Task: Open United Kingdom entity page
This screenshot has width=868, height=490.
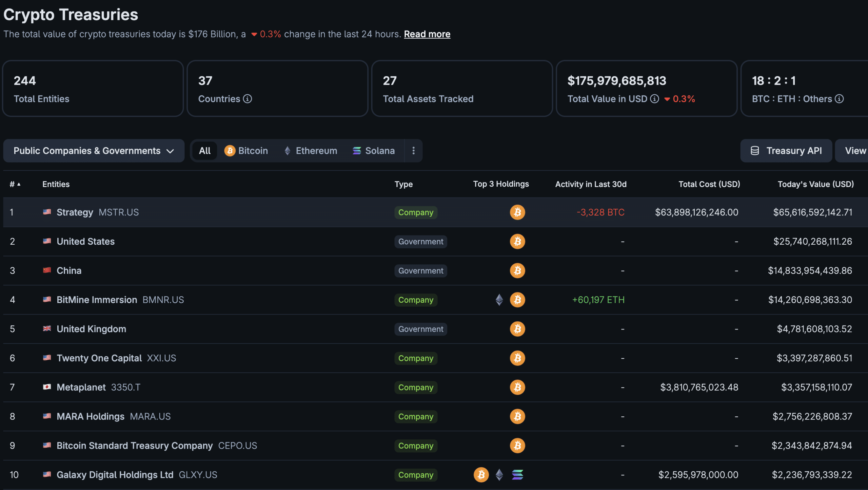Action: pos(92,329)
